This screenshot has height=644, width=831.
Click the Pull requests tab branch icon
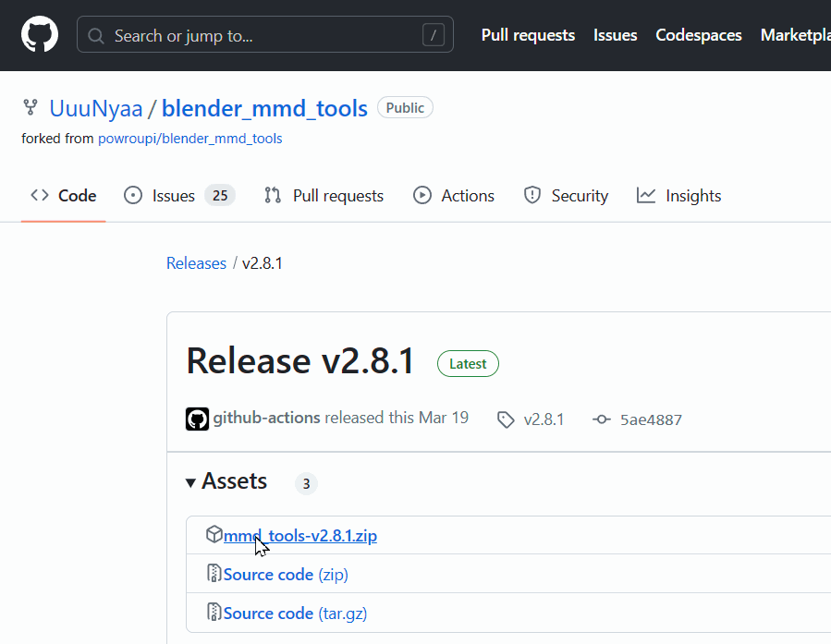[273, 196]
